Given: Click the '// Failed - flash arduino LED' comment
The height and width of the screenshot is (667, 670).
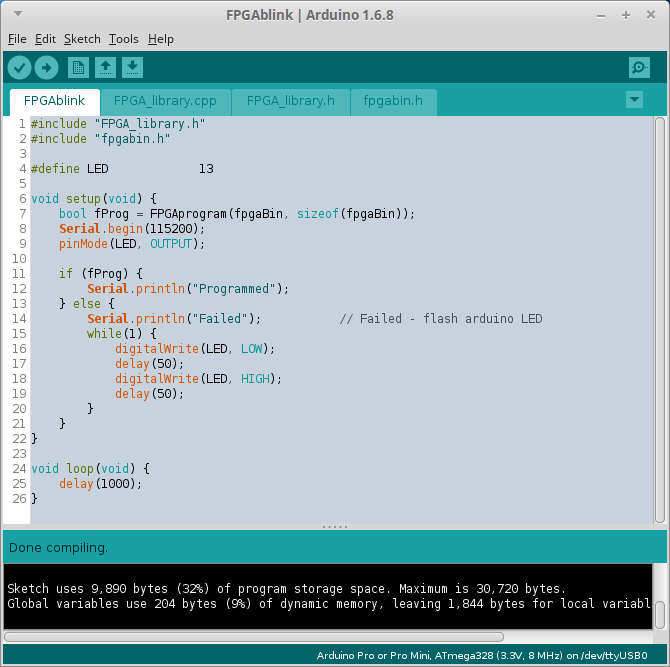Looking at the screenshot, I should [x=441, y=319].
